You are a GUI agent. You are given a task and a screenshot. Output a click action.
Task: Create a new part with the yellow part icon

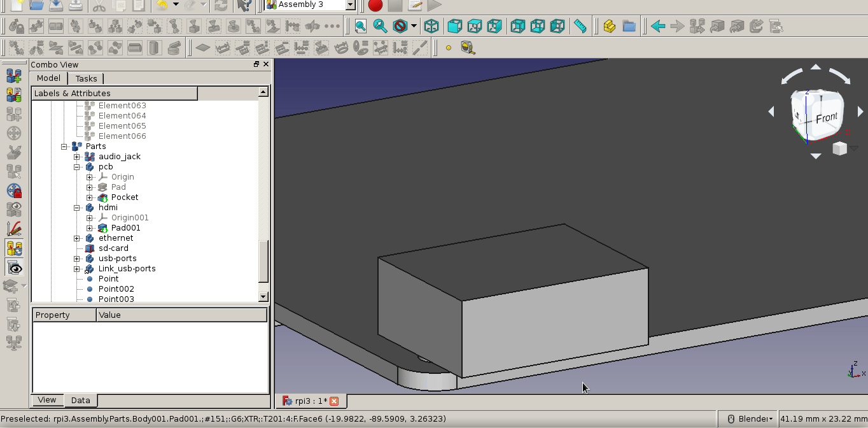tap(608, 26)
